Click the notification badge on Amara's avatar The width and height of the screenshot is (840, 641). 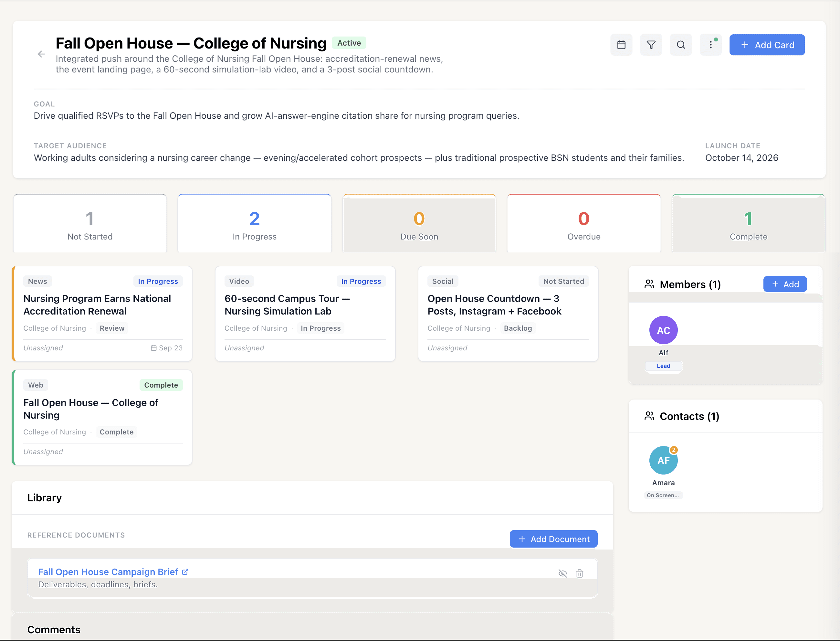673,450
